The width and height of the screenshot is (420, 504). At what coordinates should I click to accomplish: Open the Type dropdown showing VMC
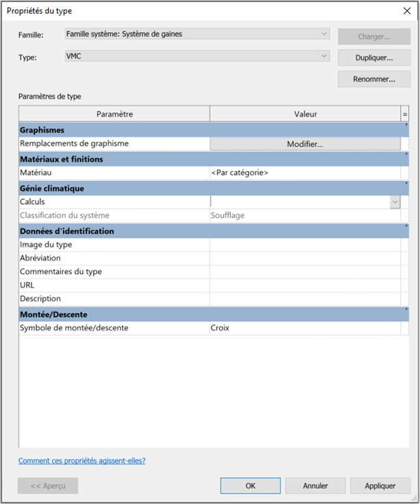(197, 57)
